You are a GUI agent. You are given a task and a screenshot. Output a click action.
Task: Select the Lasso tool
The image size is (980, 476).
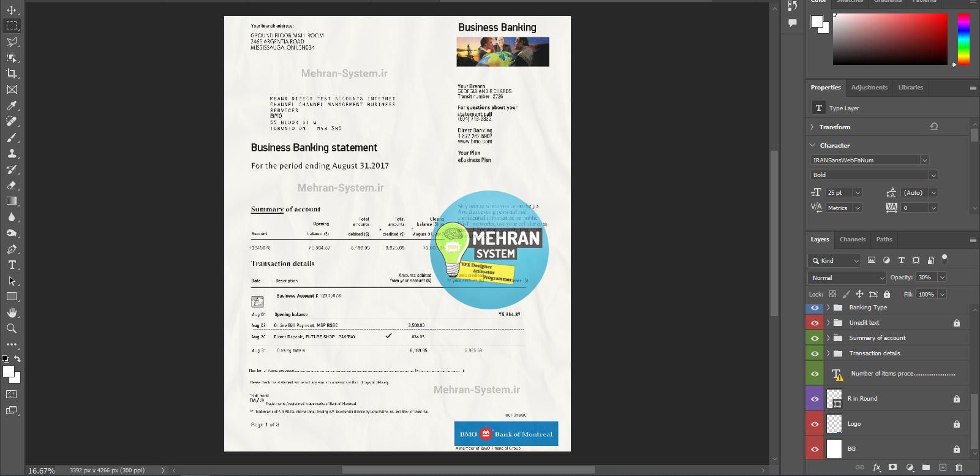coord(12,42)
